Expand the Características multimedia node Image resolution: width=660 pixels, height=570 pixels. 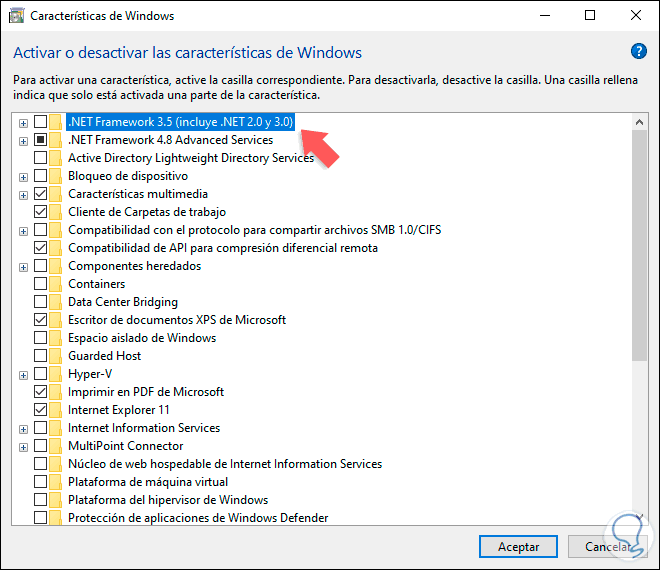point(24,195)
